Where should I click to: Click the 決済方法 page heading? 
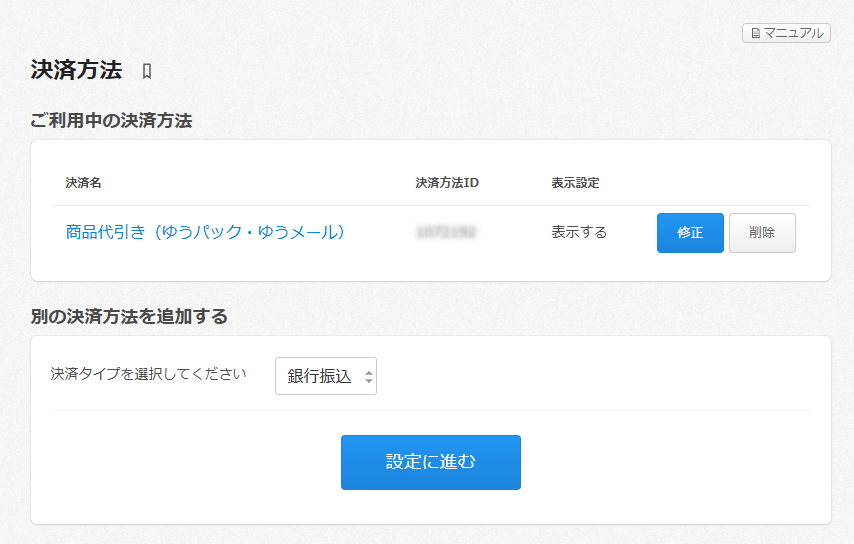click(x=76, y=70)
